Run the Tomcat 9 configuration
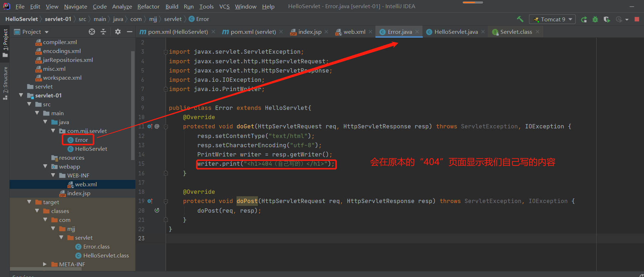The image size is (644, 277). pos(584,19)
